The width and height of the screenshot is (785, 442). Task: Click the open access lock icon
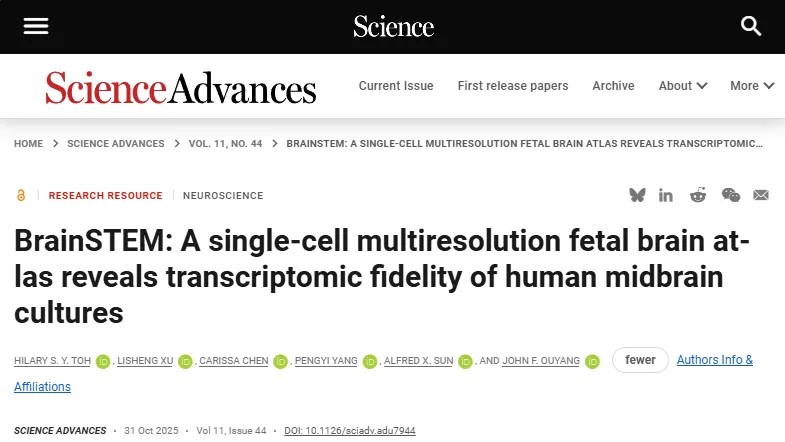pos(21,196)
